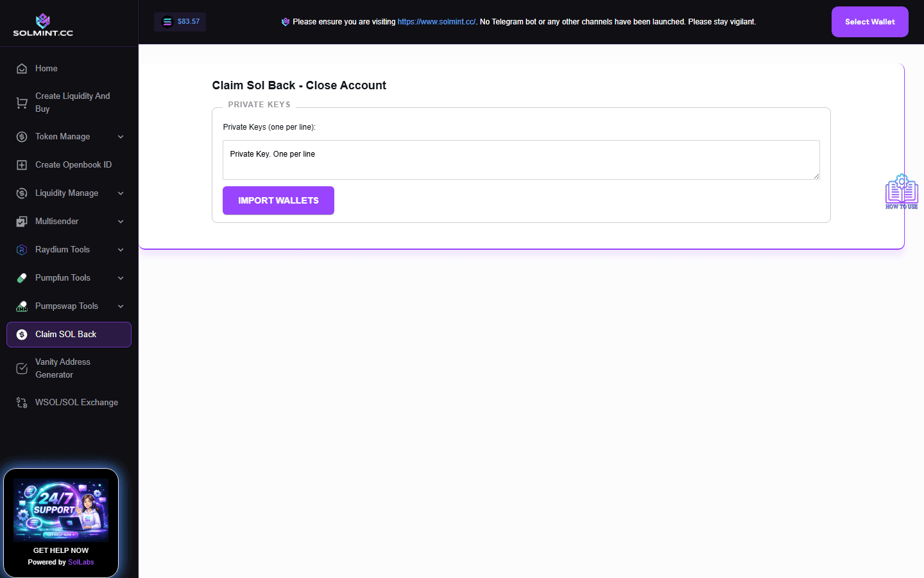Click the Create Openbook ID icon
This screenshot has width=924, height=578.
coord(21,164)
